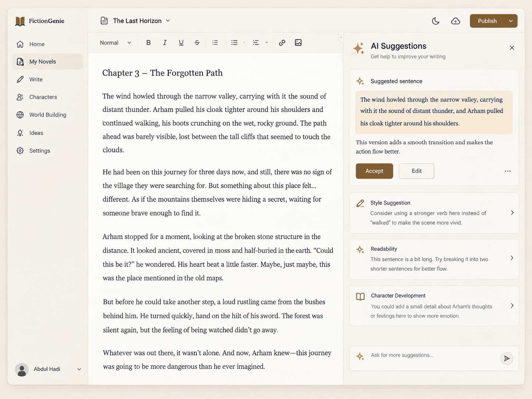Open the Ideas section

coord(47,133)
